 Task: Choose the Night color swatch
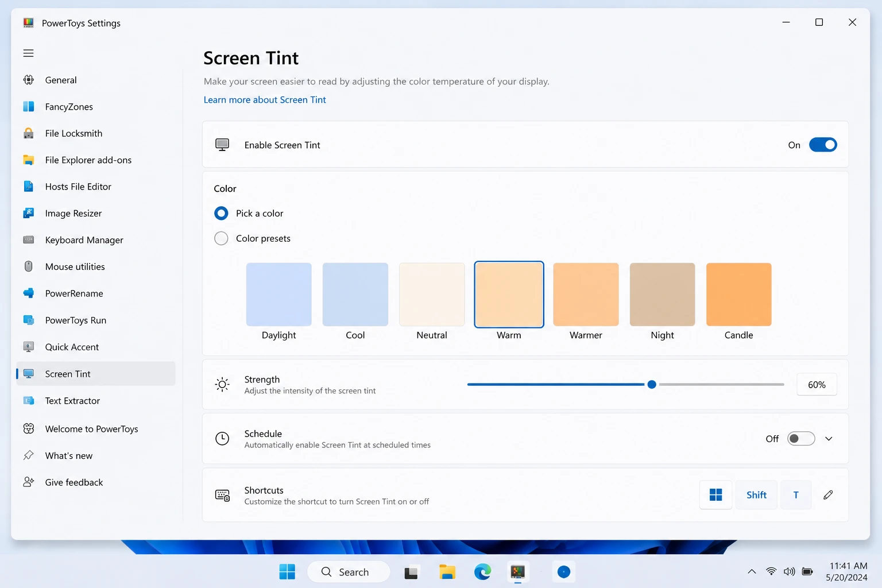pyautogui.click(x=662, y=295)
